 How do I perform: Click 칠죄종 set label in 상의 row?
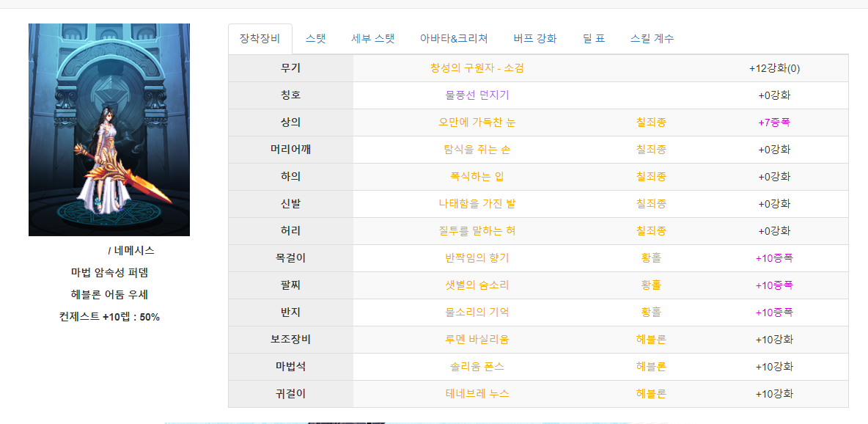pos(651,123)
